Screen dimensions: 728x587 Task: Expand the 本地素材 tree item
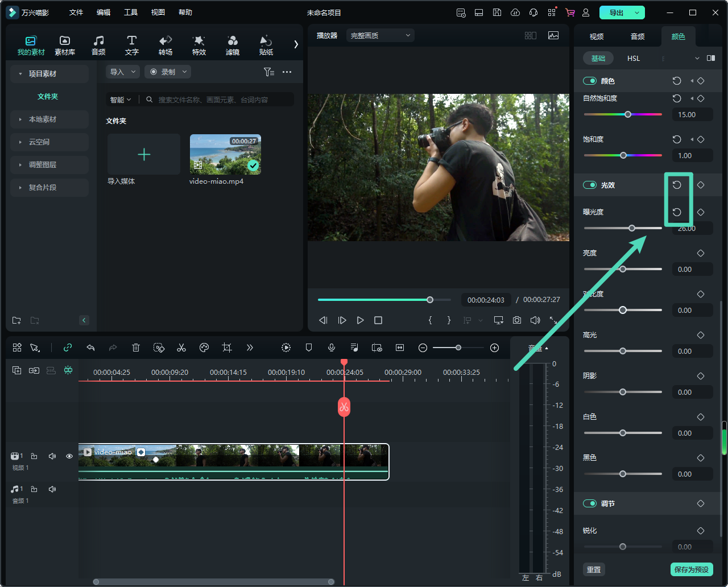[x=49, y=119]
